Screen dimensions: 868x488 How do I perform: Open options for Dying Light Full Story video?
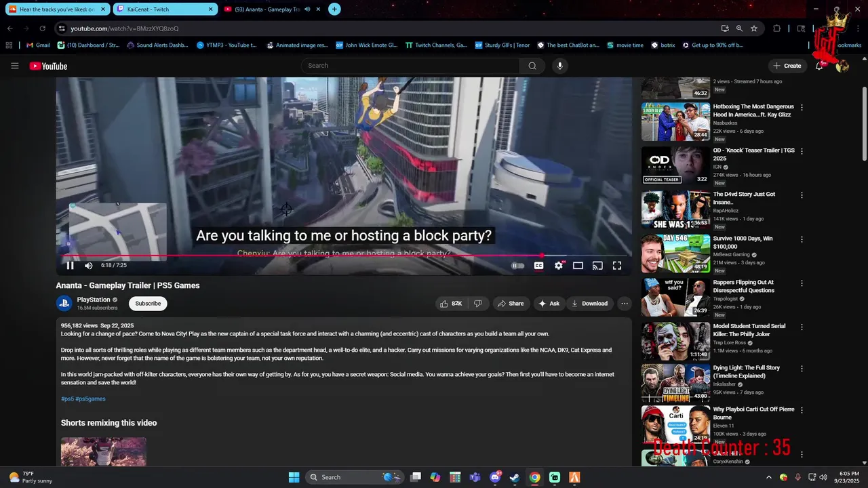point(802,369)
